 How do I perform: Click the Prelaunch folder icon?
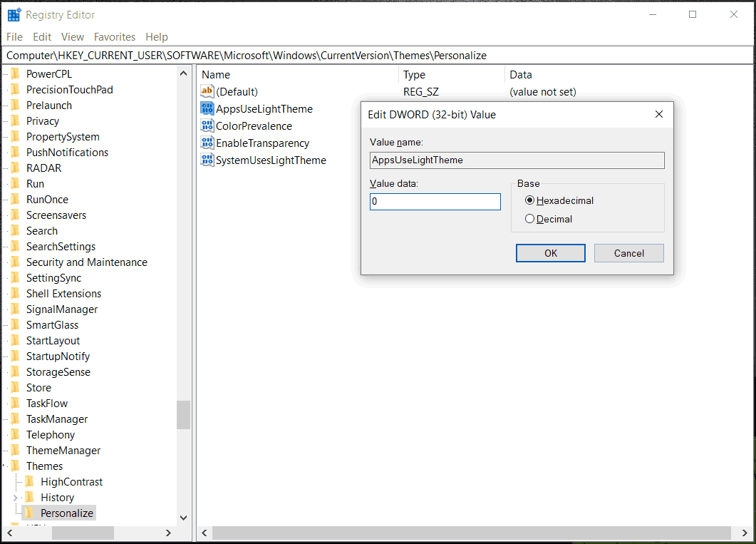coord(16,105)
